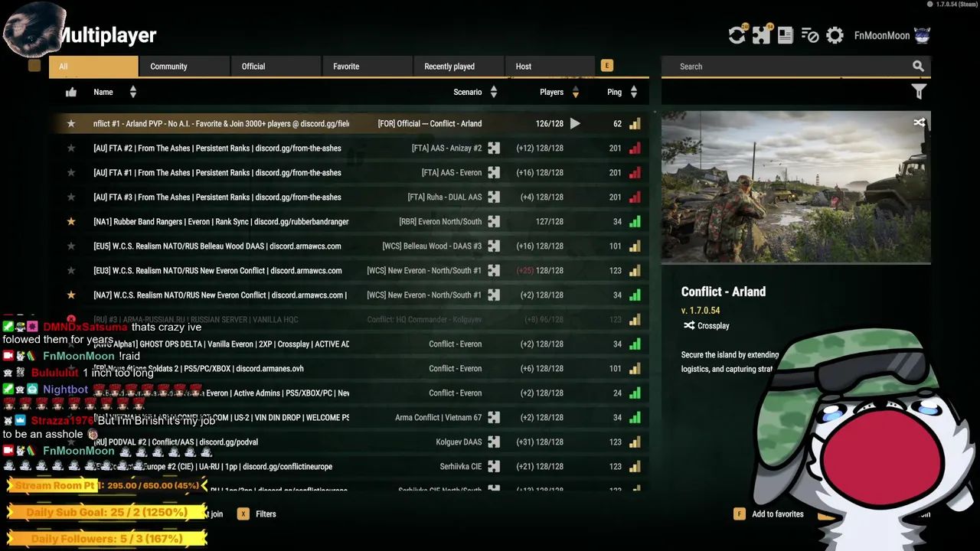The image size is (980, 551).
Task: Click Add to favorites
Action: (x=778, y=514)
